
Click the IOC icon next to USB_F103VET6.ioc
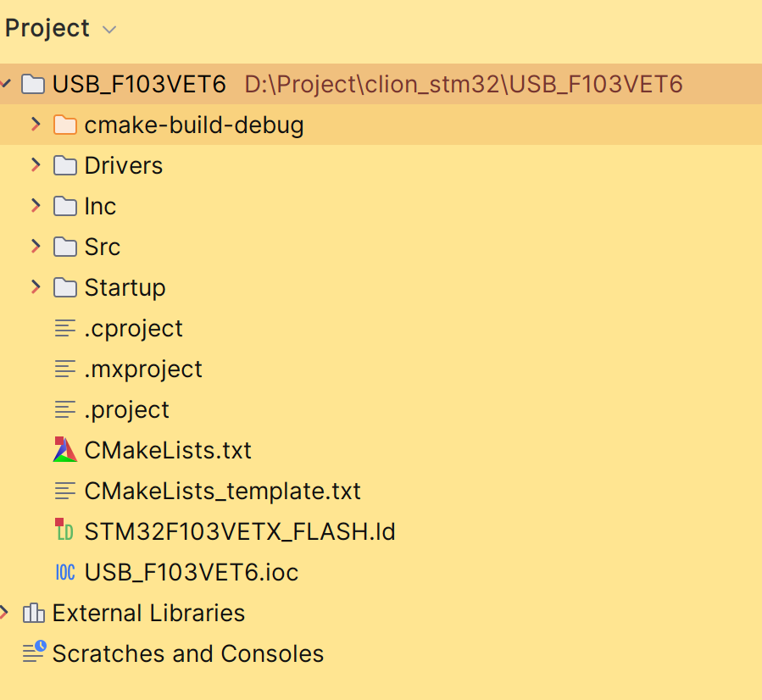tap(64, 572)
